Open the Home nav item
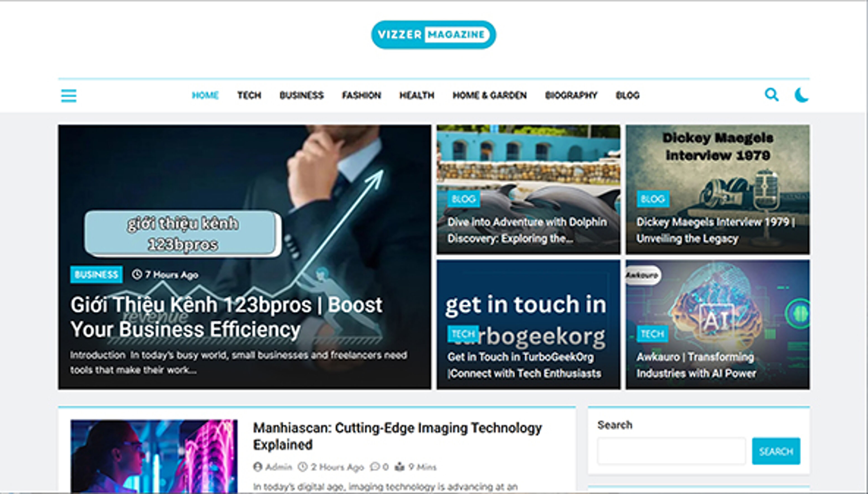868x494 pixels. pos(205,95)
